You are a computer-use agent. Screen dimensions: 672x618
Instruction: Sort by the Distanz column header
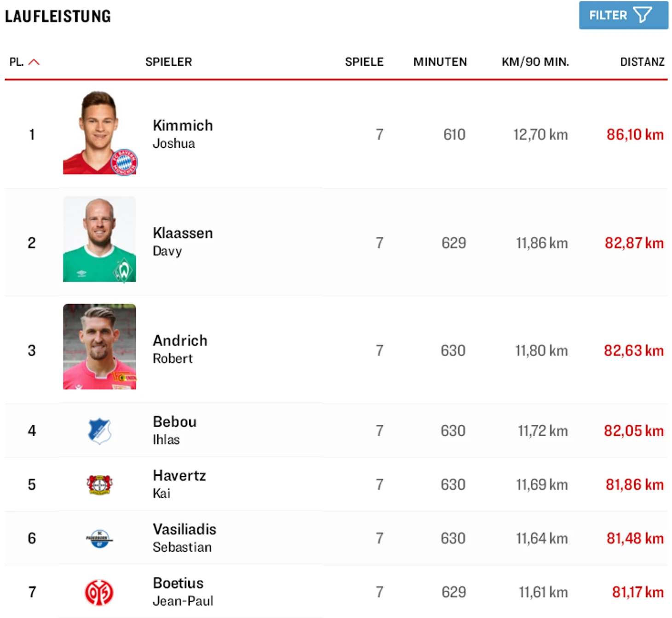642,62
